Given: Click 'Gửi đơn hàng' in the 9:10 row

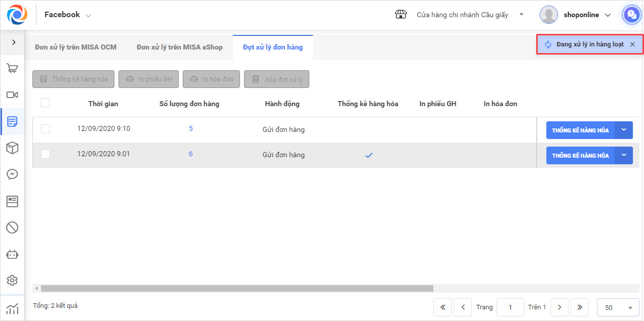Looking at the screenshot, I should point(284,129).
